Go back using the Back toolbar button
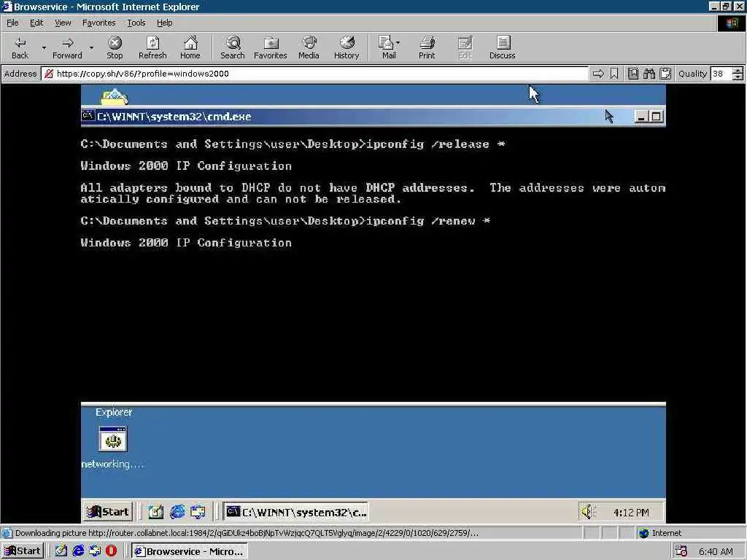This screenshot has height=560, width=747. [x=20, y=47]
